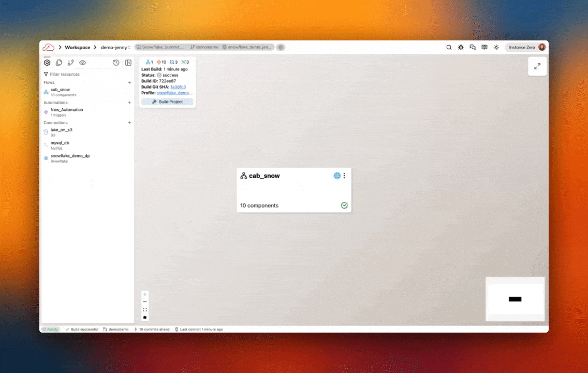Toggle the eye observe icon in sidebar
This screenshot has height=373, width=588.
[x=82, y=63]
